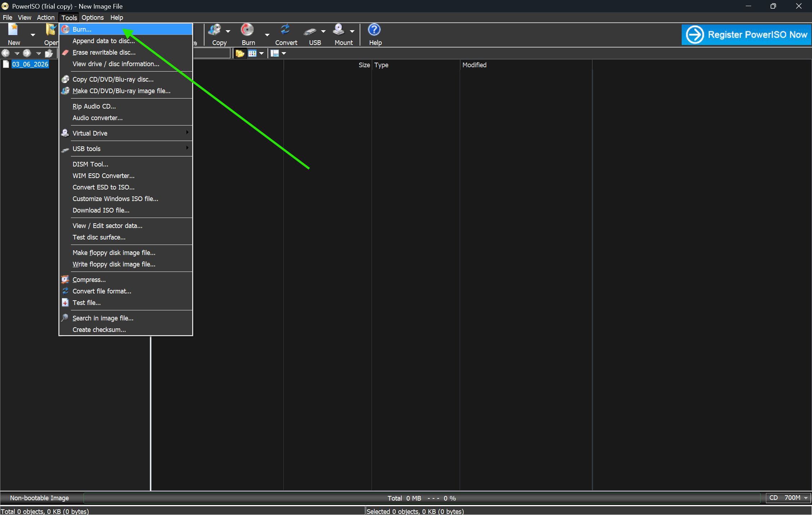Click the Copy disc toolbar icon
Viewport: 812px width, 515px height.
[x=215, y=31]
